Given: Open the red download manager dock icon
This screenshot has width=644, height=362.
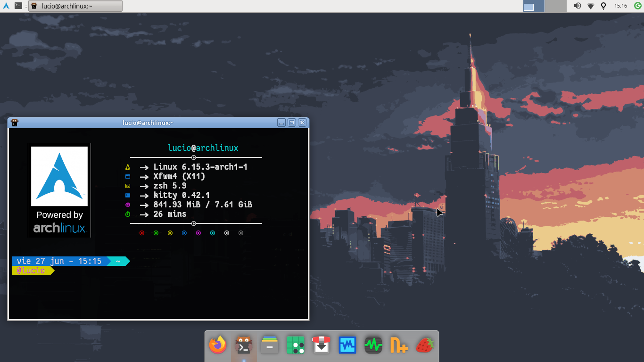Looking at the screenshot, I should [x=322, y=345].
